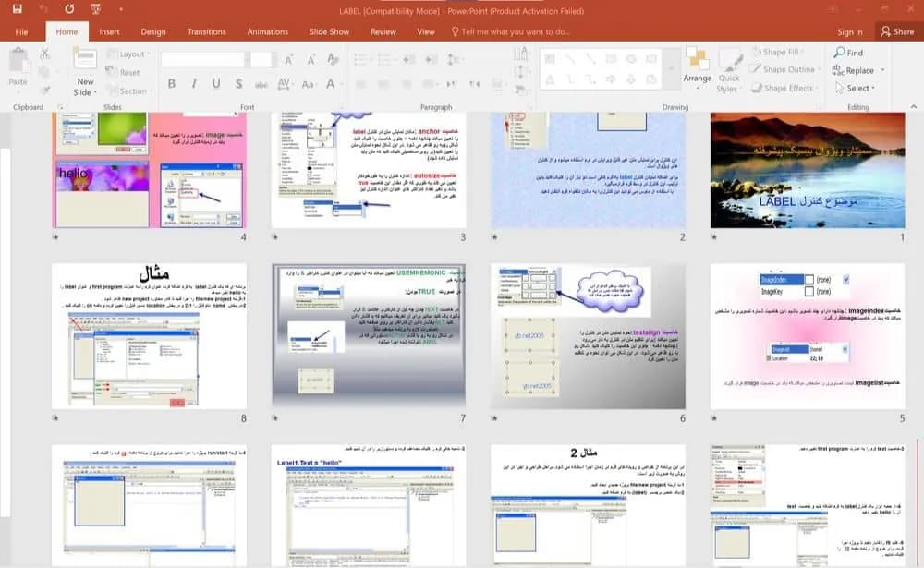Click the New Slide icon
This screenshot has height=568, width=924.
tap(85, 61)
